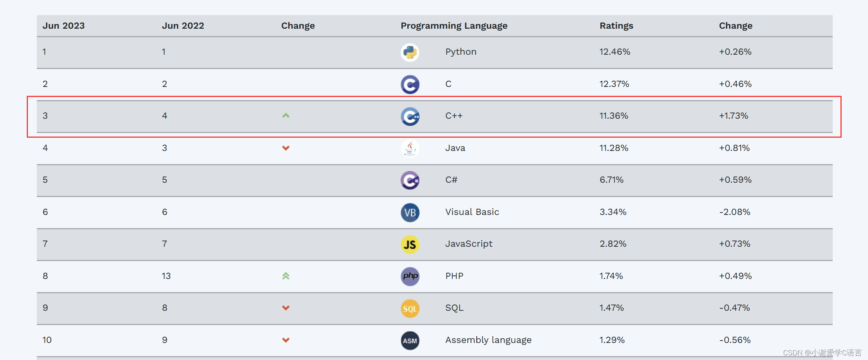Select the Visual Basic language name
Image resolution: width=868 pixels, height=360 pixels.
(472, 212)
